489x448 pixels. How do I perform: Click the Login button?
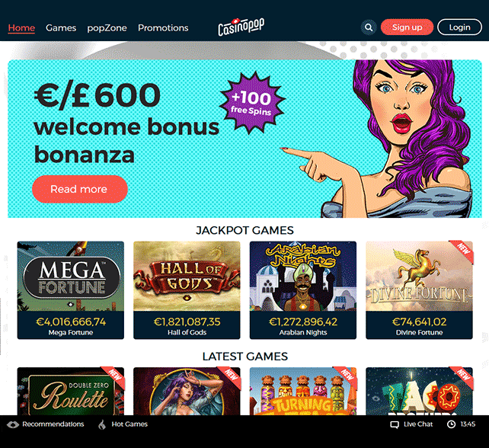coord(459,27)
